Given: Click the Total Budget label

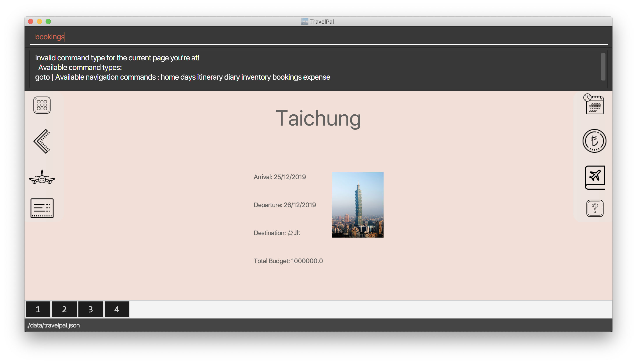Looking at the screenshot, I should [x=288, y=261].
